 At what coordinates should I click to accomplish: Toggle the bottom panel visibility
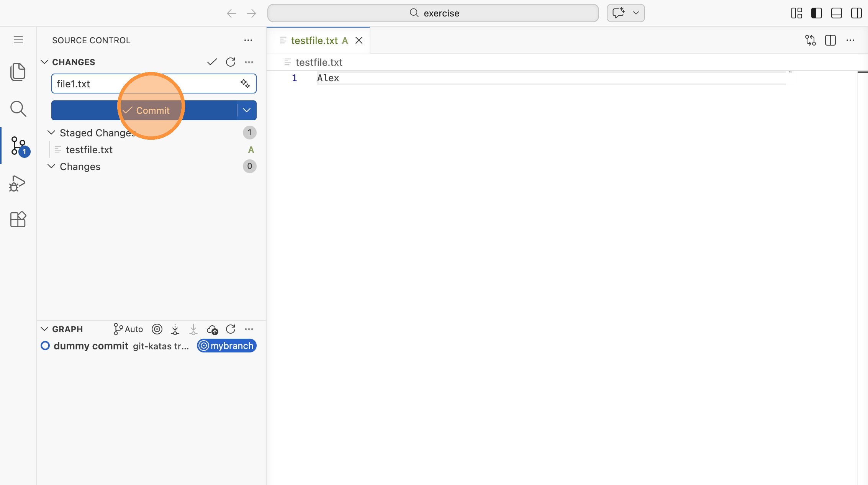[x=836, y=13]
